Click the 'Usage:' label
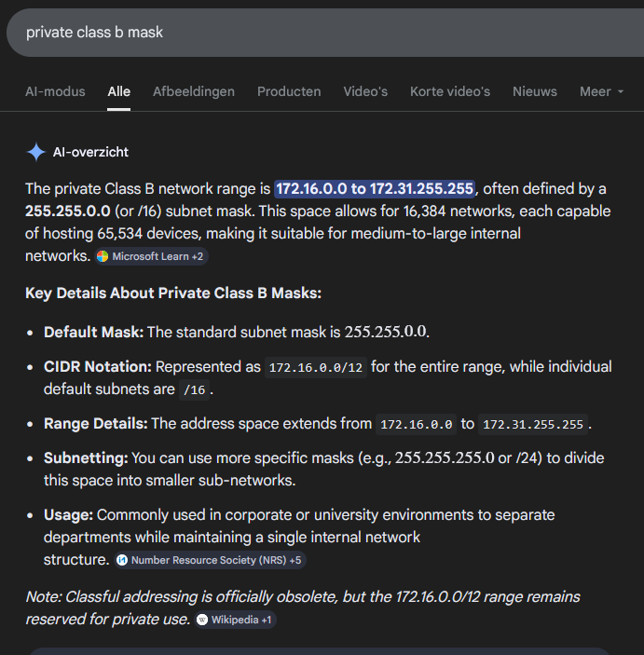Screen dimensions: 644x655 [x=69, y=515]
